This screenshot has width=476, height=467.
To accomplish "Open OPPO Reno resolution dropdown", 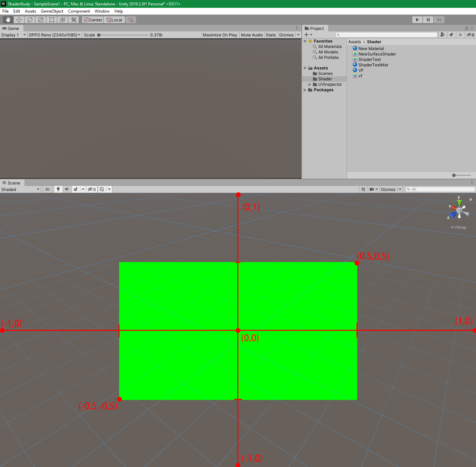I will [x=54, y=35].
